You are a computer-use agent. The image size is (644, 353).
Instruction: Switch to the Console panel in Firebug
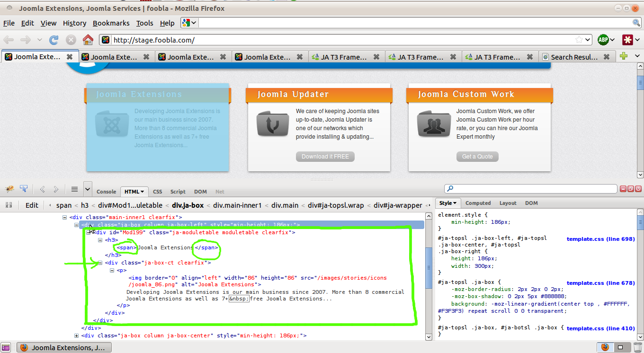(x=106, y=192)
